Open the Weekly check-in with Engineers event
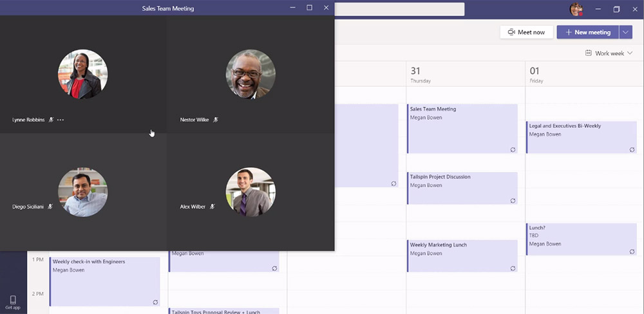 coord(104,282)
